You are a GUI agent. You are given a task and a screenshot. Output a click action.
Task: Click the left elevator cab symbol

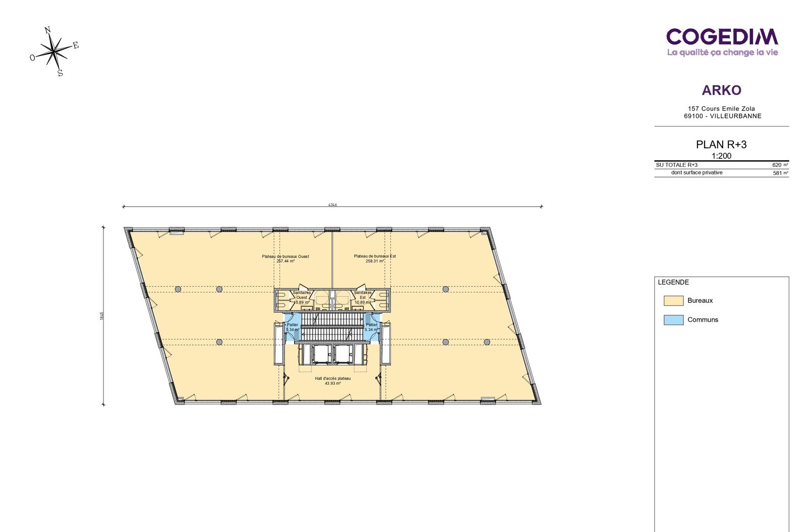pyautogui.click(x=320, y=354)
